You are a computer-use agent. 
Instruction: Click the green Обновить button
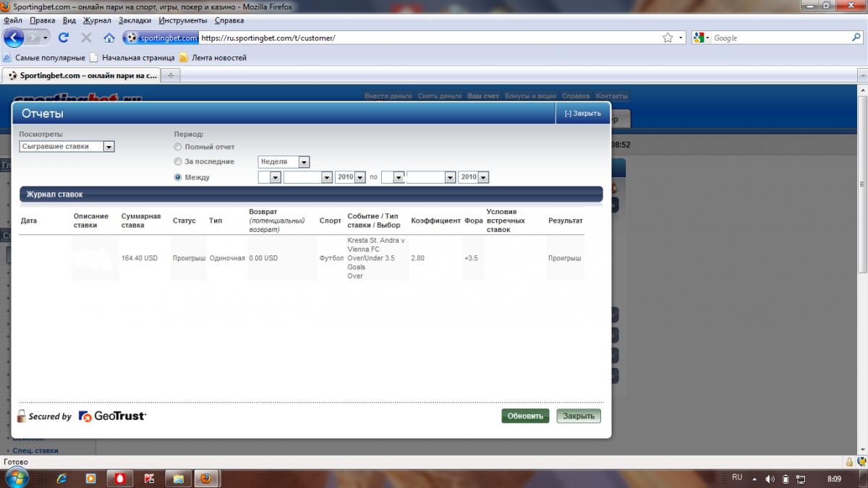pyautogui.click(x=525, y=416)
